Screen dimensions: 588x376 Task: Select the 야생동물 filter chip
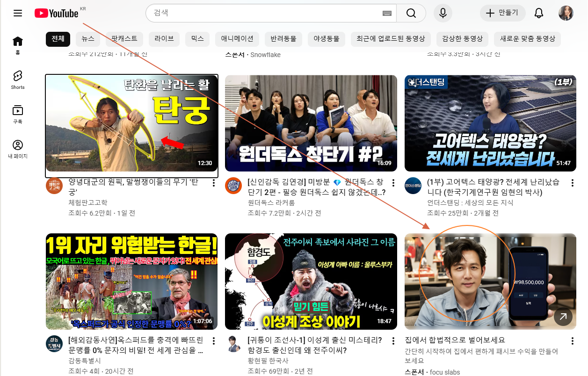point(327,39)
